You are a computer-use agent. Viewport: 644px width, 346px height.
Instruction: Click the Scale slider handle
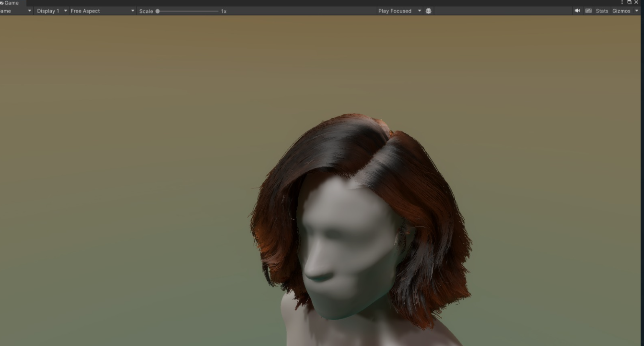tap(158, 11)
